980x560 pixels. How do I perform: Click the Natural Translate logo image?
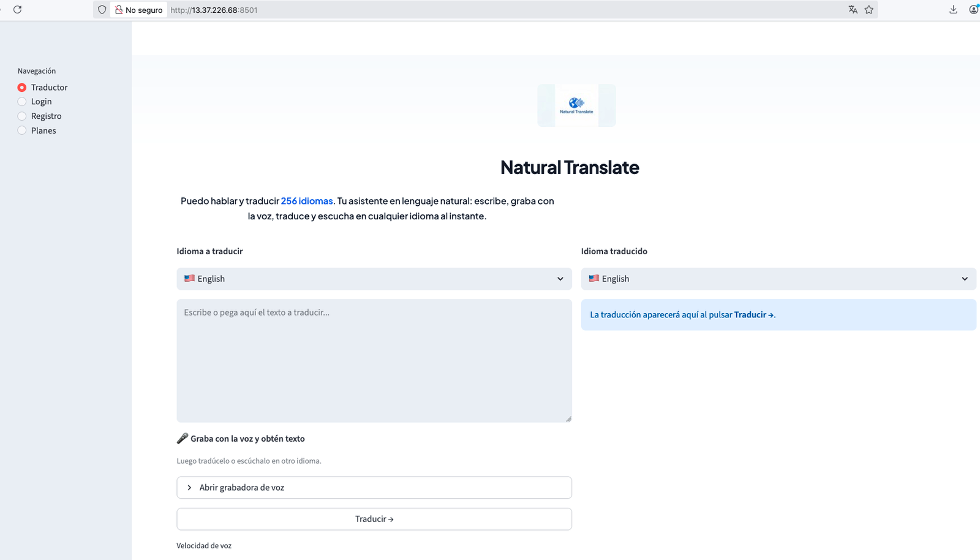coord(576,105)
